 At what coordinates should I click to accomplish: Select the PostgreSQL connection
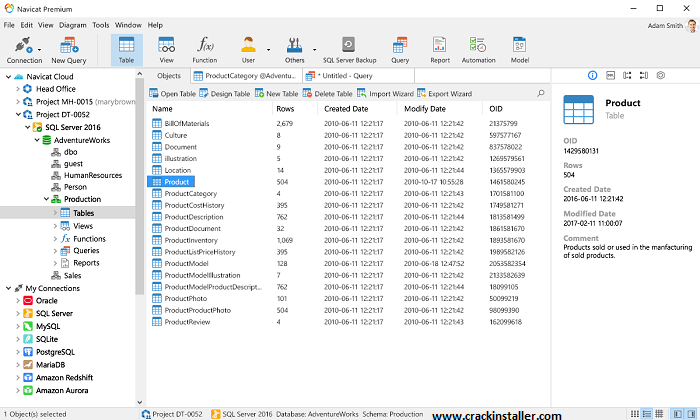55,352
